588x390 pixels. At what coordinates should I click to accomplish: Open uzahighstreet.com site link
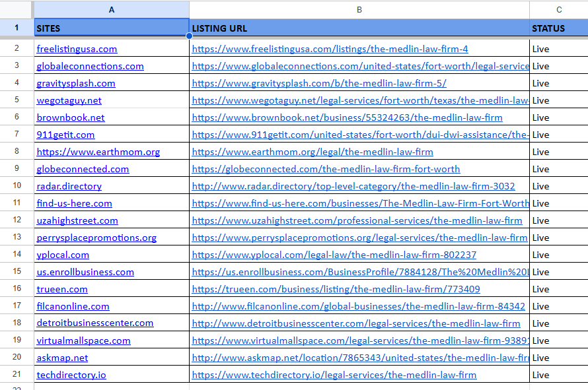(77, 220)
